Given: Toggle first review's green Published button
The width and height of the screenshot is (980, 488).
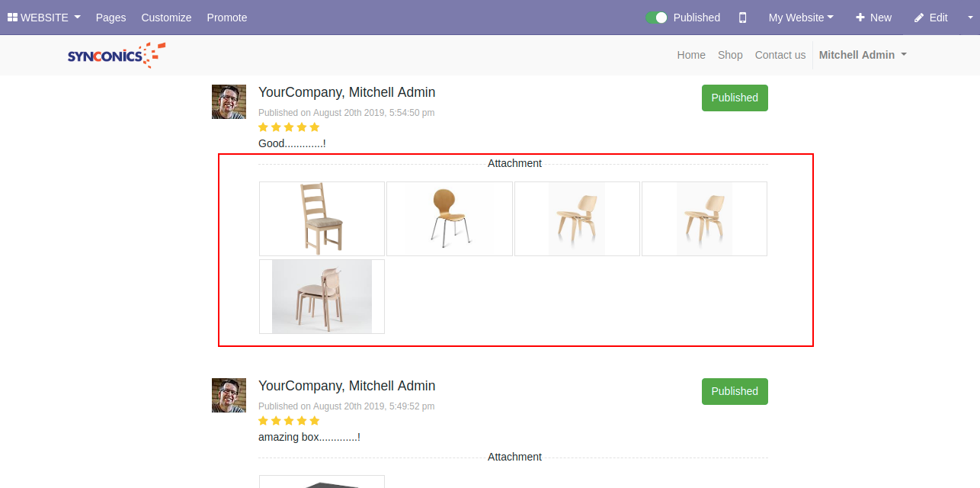Looking at the screenshot, I should [x=734, y=98].
